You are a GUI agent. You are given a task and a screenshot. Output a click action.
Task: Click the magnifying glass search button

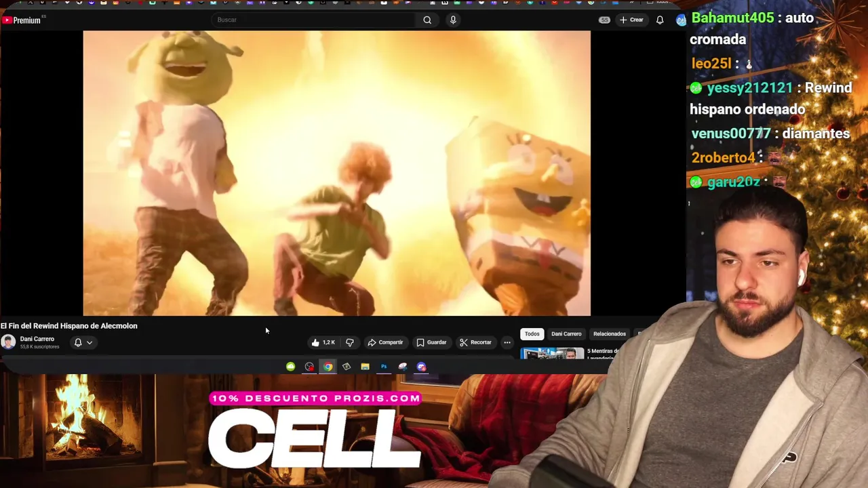[x=427, y=20]
